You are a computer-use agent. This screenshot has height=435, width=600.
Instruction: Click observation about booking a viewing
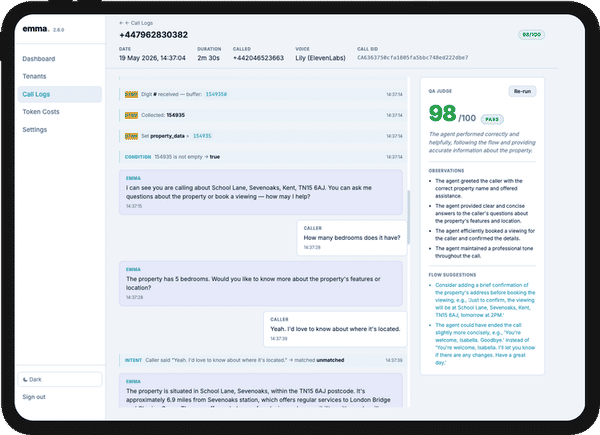click(x=485, y=235)
